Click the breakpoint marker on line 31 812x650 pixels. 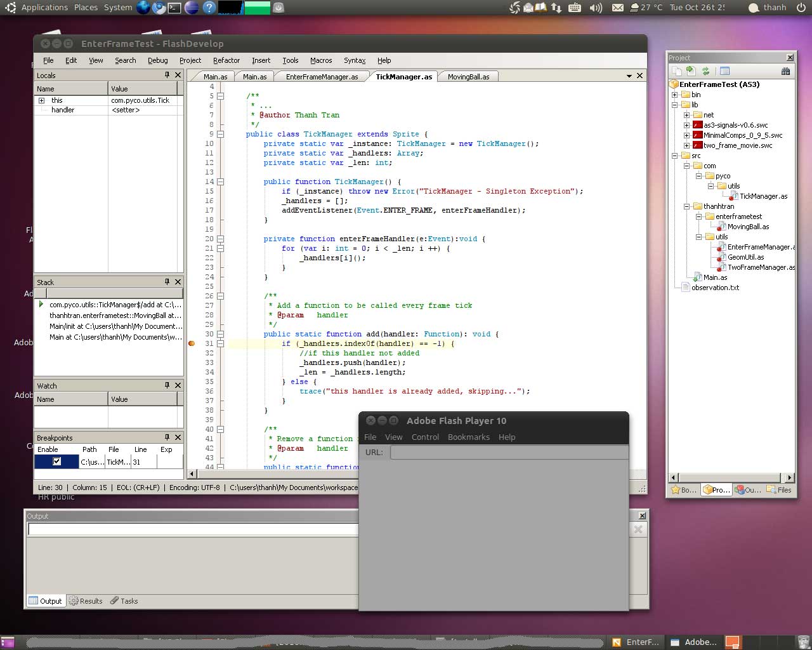(192, 343)
